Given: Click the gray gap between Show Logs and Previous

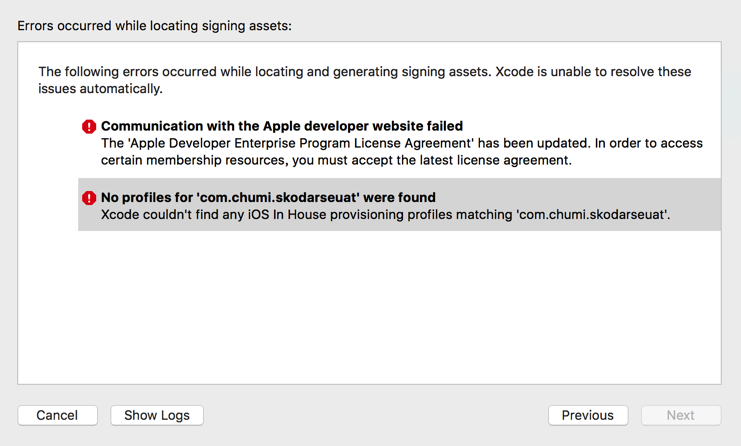Looking at the screenshot, I should point(375,415).
